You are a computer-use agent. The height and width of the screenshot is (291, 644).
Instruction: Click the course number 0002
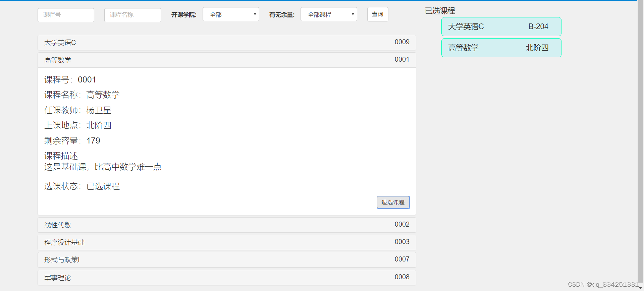coord(402,224)
